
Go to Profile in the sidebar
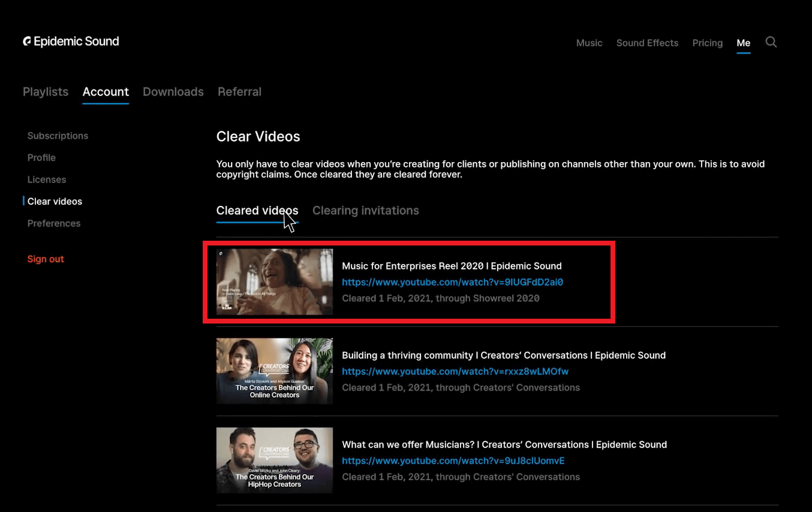(41, 157)
